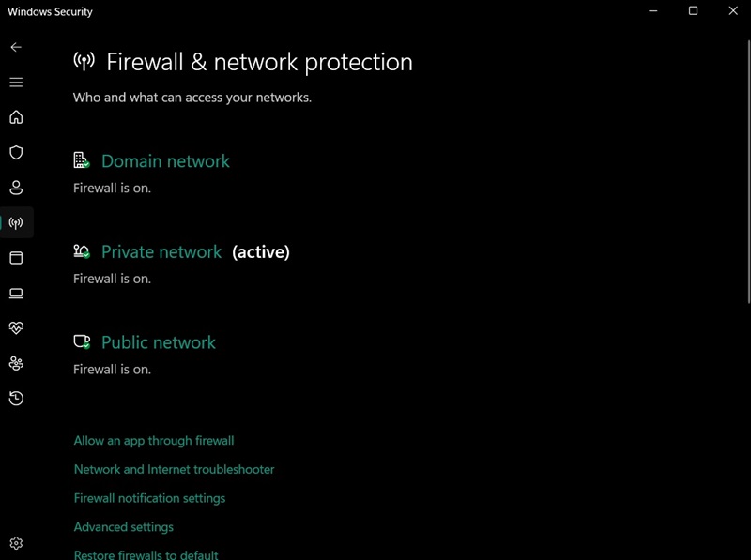
Task: Open Public network settings
Action: (158, 341)
